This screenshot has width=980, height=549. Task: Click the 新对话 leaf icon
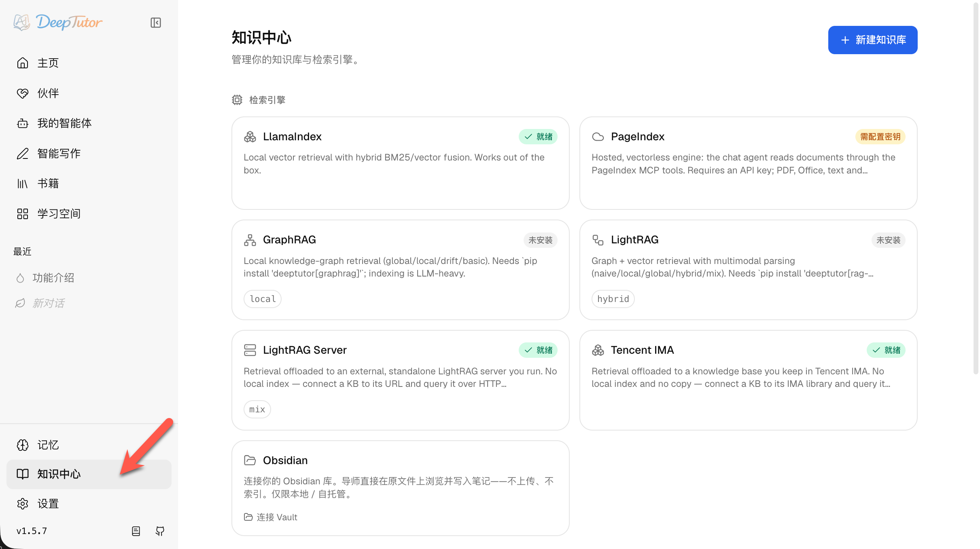20,303
